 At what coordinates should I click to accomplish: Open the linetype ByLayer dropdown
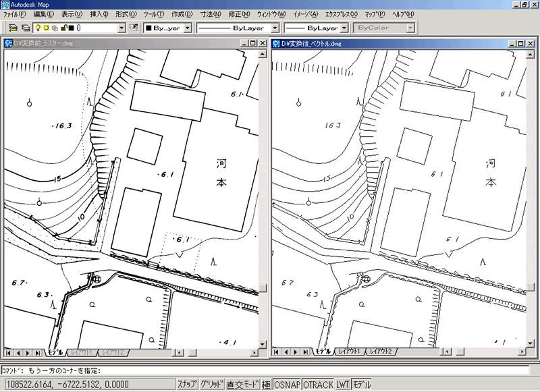pos(275,28)
